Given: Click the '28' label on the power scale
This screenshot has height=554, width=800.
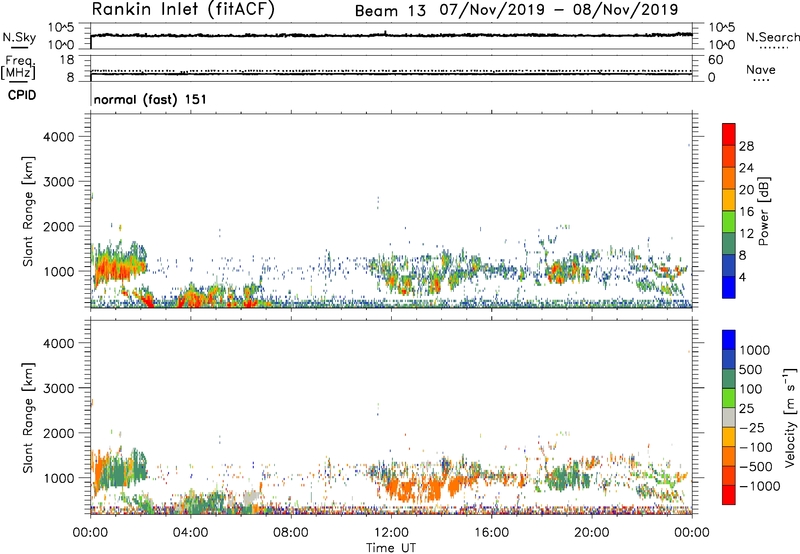Looking at the screenshot, I should coord(746,146).
